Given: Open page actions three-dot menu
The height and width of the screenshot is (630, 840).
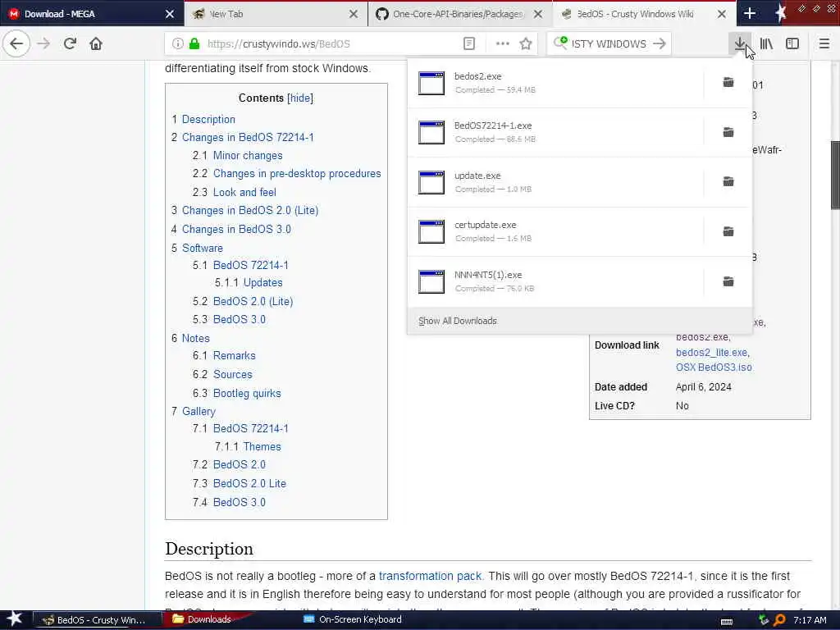Looking at the screenshot, I should click(x=503, y=44).
